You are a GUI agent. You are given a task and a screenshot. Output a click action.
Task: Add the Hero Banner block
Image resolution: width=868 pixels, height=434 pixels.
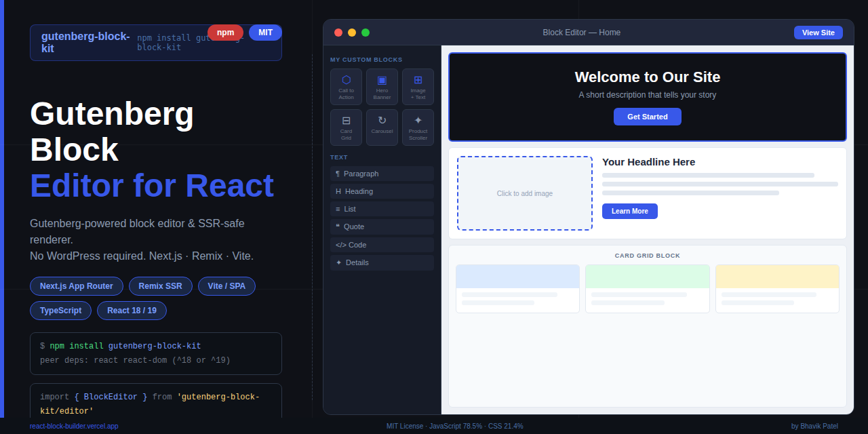[x=382, y=87]
